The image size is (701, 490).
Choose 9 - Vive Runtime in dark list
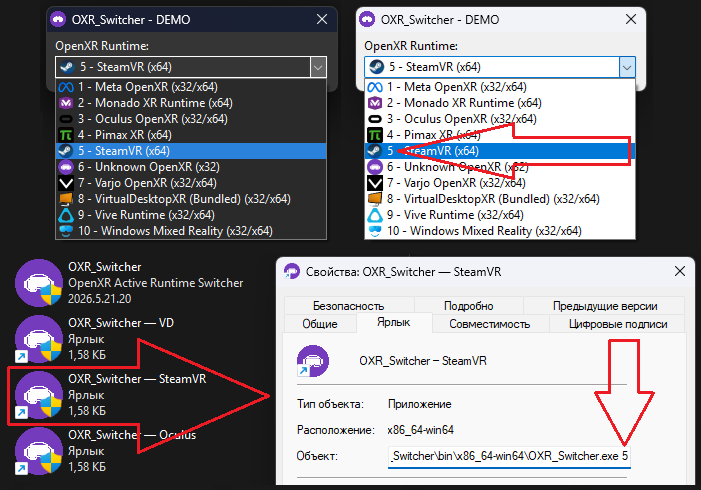click(x=191, y=215)
